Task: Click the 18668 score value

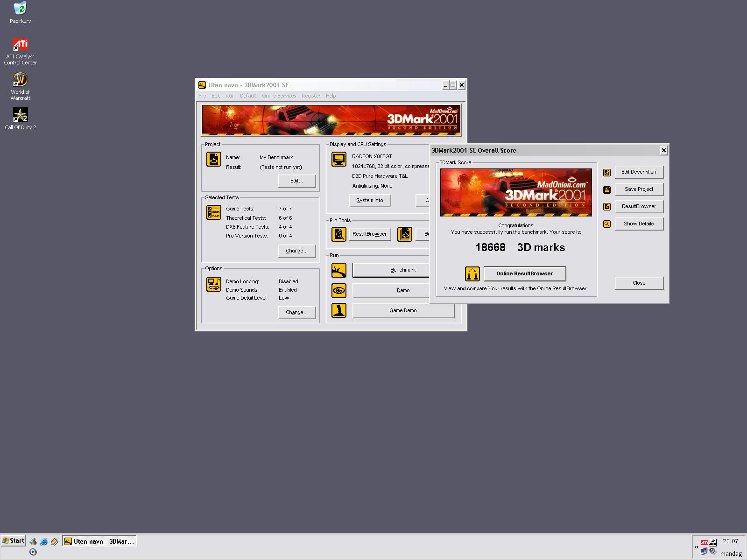Action: coord(490,248)
